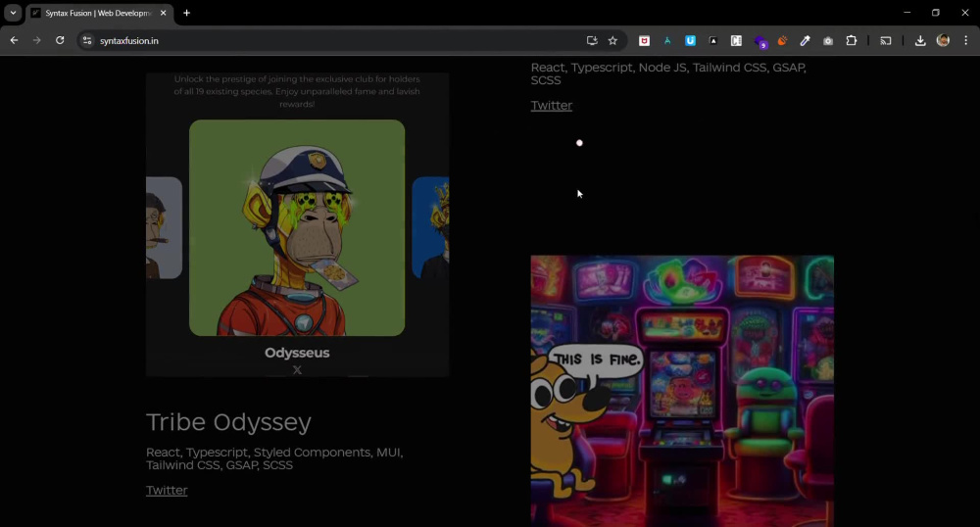Close the Syntax Fusion tab

click(x=163, y=13)
